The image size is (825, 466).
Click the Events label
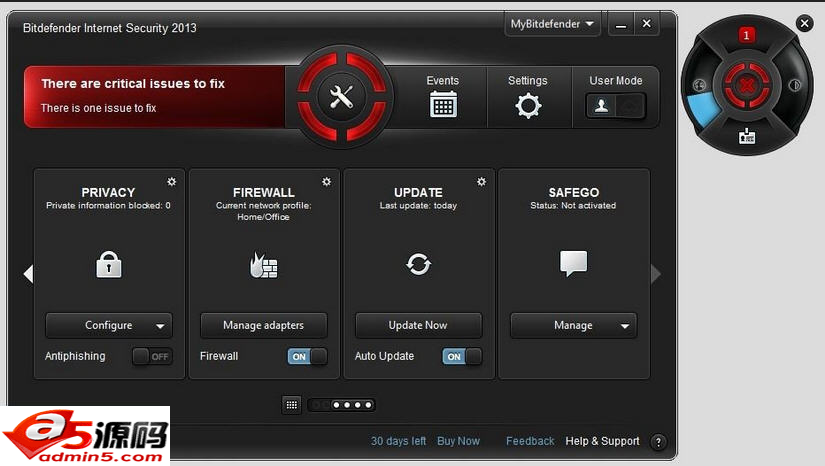coord(442,80)
